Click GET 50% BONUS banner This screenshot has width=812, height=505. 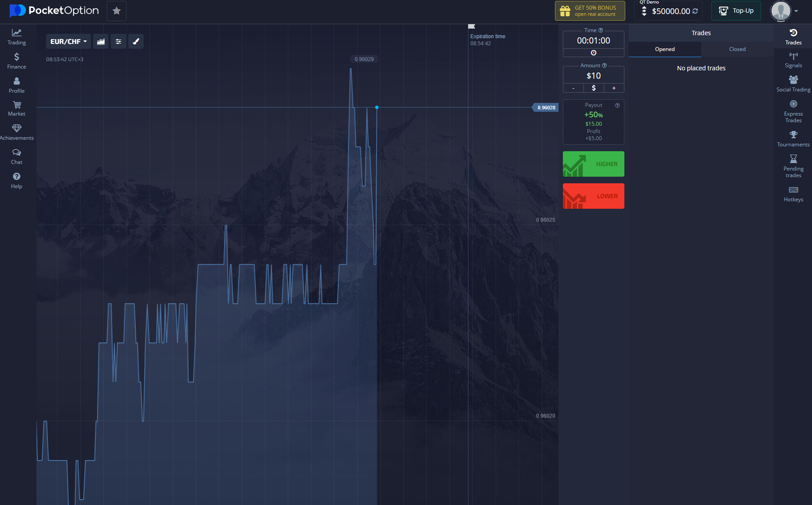tap(590, 11)
